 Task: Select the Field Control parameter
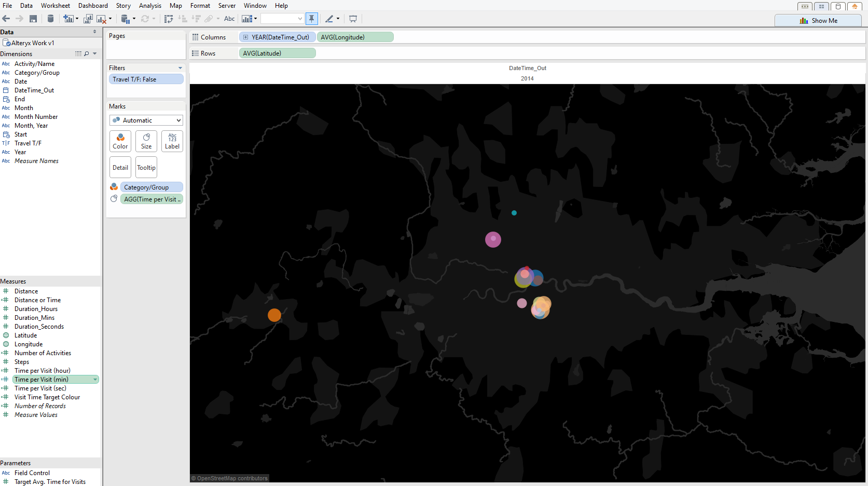(32, 473)
